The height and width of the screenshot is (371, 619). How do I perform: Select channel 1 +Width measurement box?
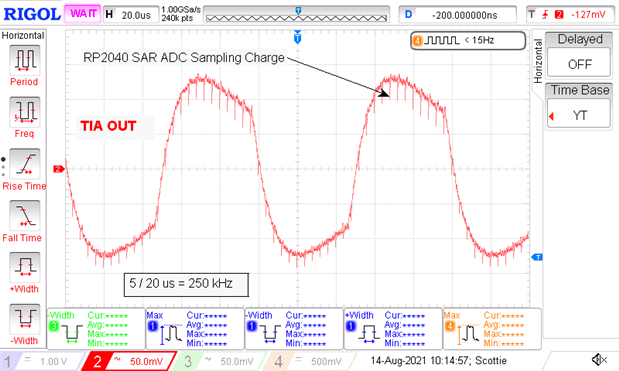(393, 329)
